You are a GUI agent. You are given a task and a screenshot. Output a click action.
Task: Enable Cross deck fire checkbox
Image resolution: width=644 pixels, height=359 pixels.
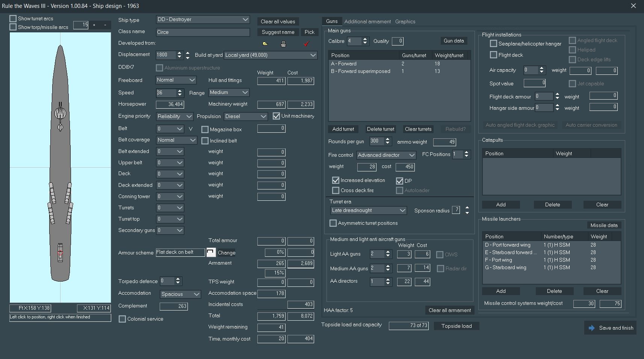coord(336,190)
